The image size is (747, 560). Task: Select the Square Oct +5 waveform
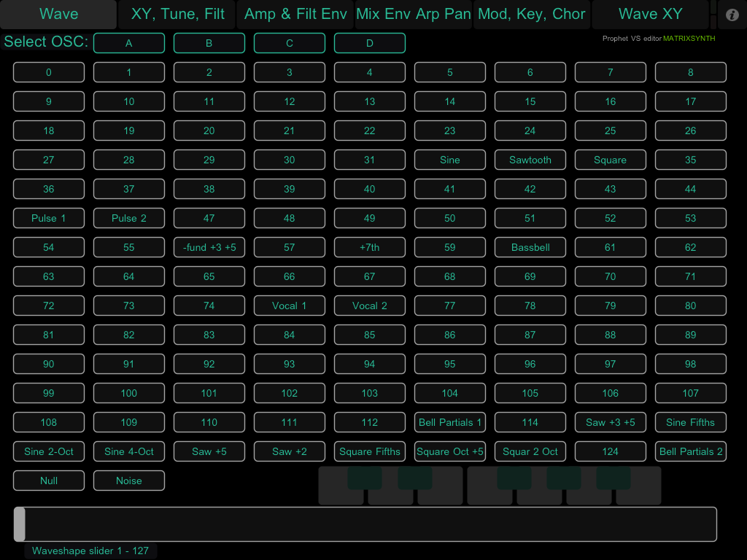point(450,451)
